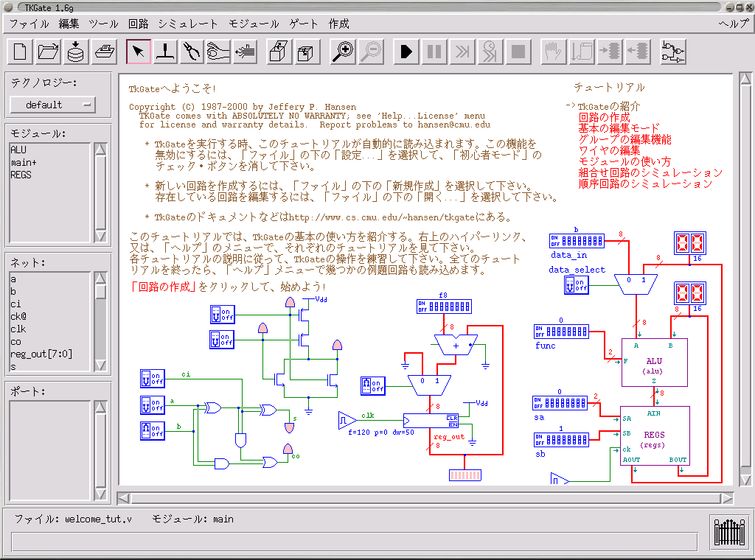Select the bit-width hand tool

[x=246, y=52]
